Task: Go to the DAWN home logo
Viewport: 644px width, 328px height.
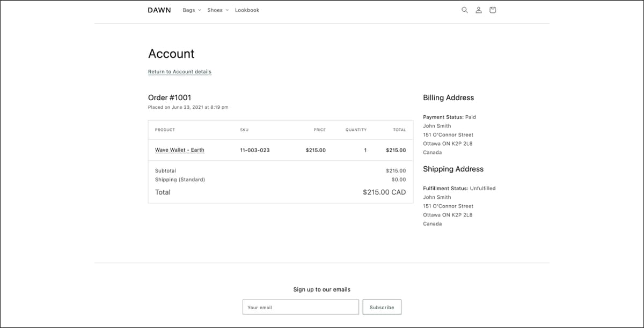Action: (159, 10)
